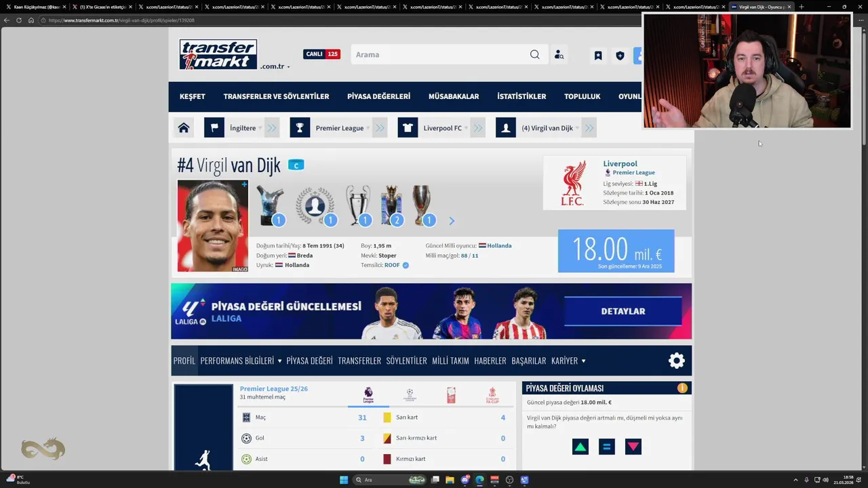Switch to the Söylentiler tab
The height and width of the screenshot is (488, 868).
(x=406, y=361)
